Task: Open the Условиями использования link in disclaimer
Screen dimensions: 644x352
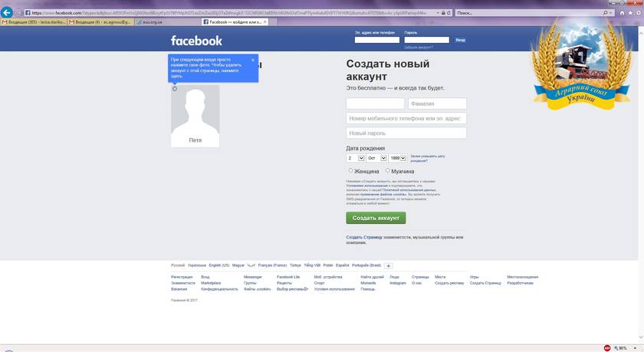Action: click(x=366, y=186)
